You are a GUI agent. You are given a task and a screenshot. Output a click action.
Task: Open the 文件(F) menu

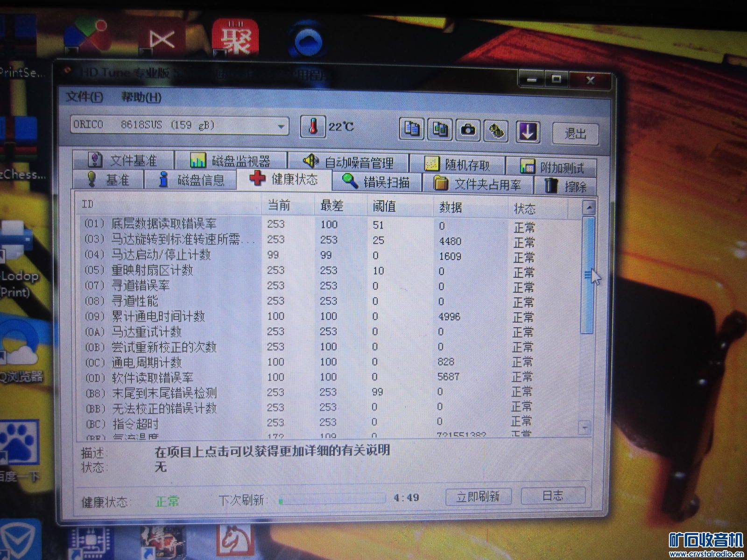coord(85,97)
